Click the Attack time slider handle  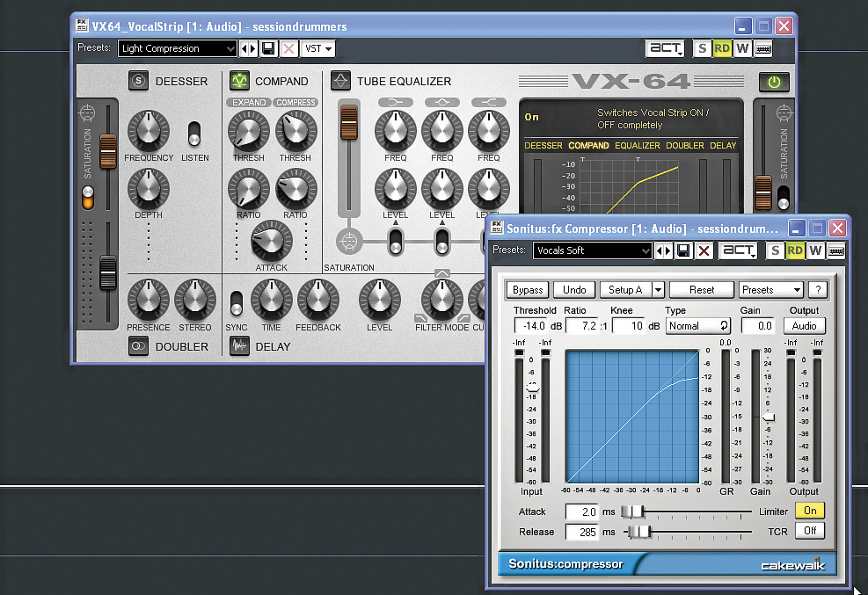coord(632,512)
